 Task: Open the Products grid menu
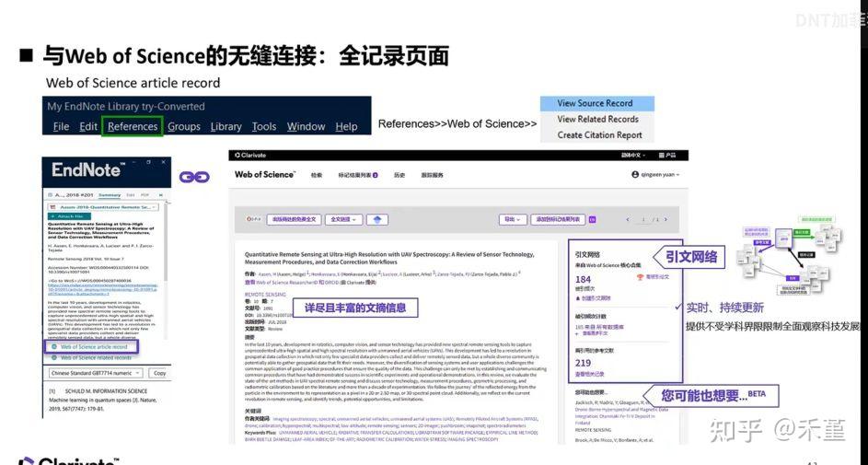coord(667,156)
